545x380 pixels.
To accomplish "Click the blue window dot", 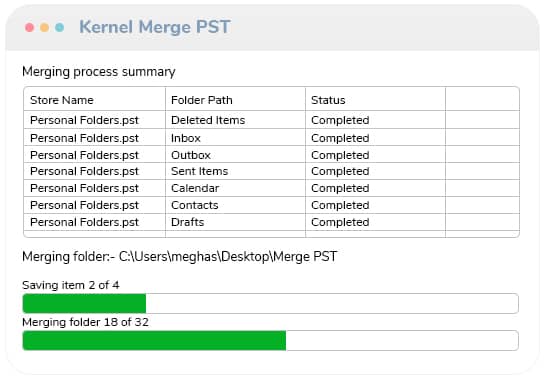I will point(60,27).
